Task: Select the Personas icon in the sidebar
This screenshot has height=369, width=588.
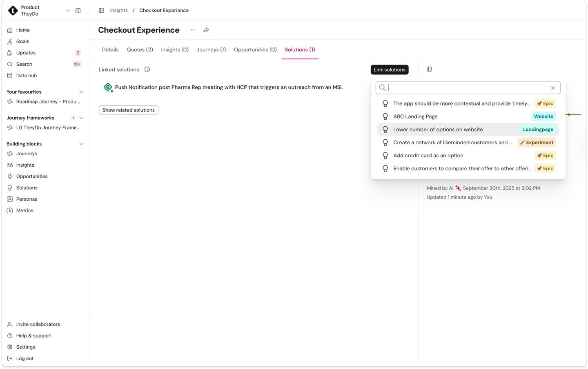Action: 9,199
